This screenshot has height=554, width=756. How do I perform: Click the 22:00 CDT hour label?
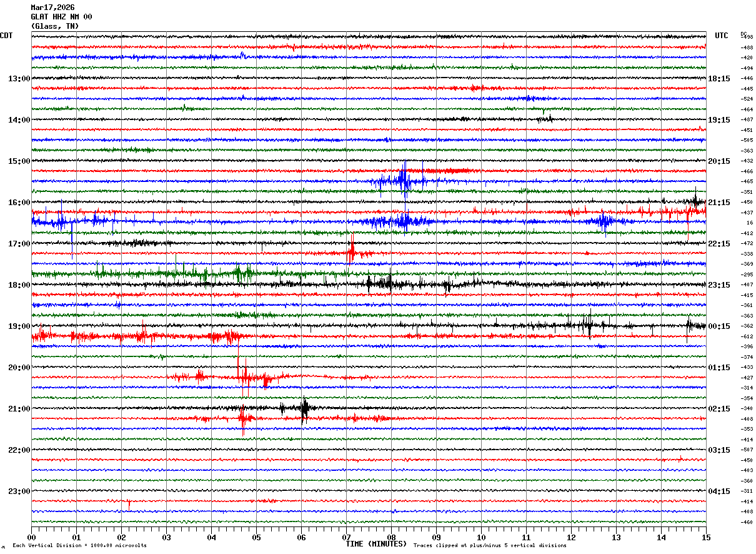19,450
